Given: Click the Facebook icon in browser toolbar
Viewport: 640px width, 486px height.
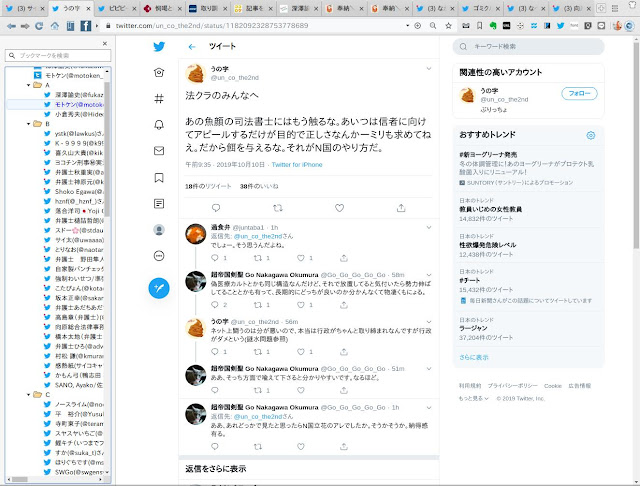Looking at the screenshot, I should click(x=85, y=26).
